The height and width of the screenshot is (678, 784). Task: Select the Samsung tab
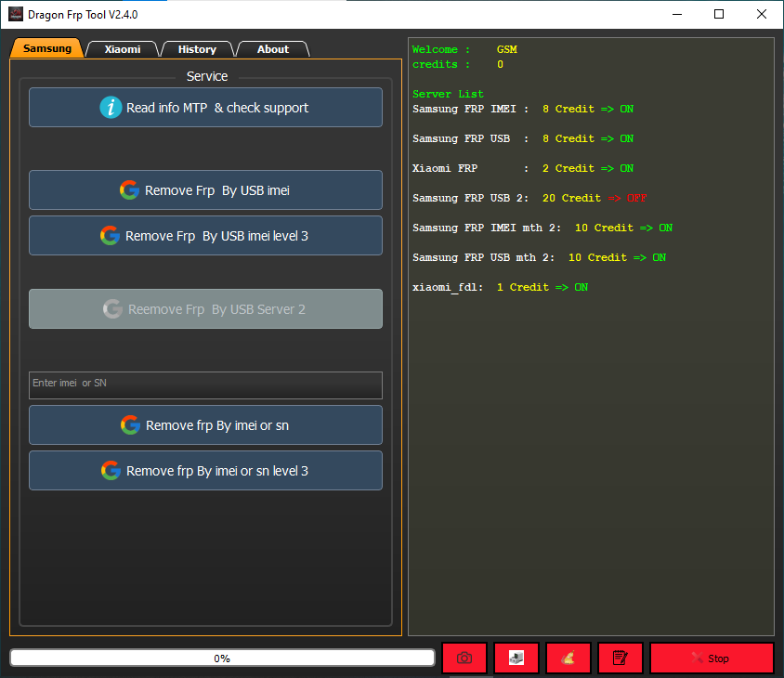[46, 48]
